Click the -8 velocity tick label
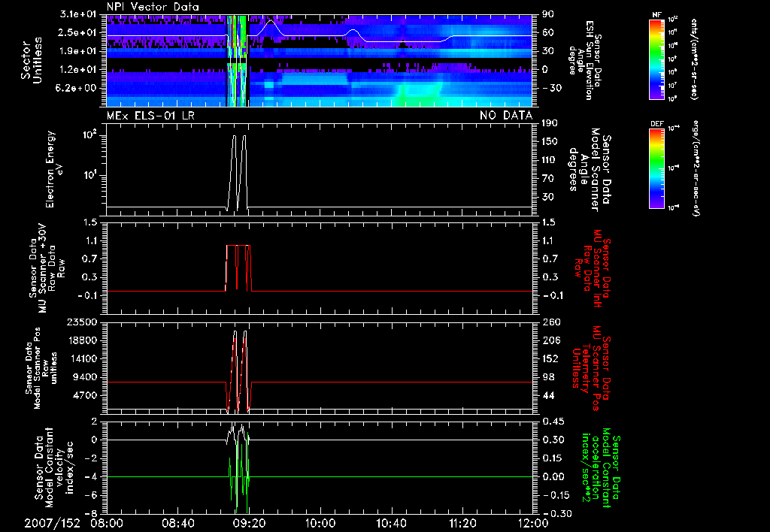The image size is (770, 532). [x=91, y=513]
